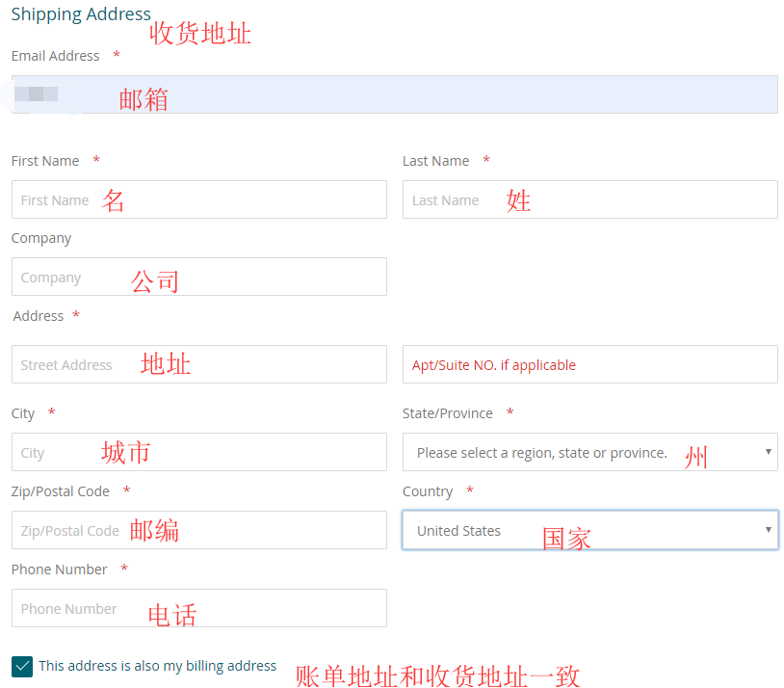Screen dimensions: 784x688
Task: Select the Company input field
Action: [198, 277]
